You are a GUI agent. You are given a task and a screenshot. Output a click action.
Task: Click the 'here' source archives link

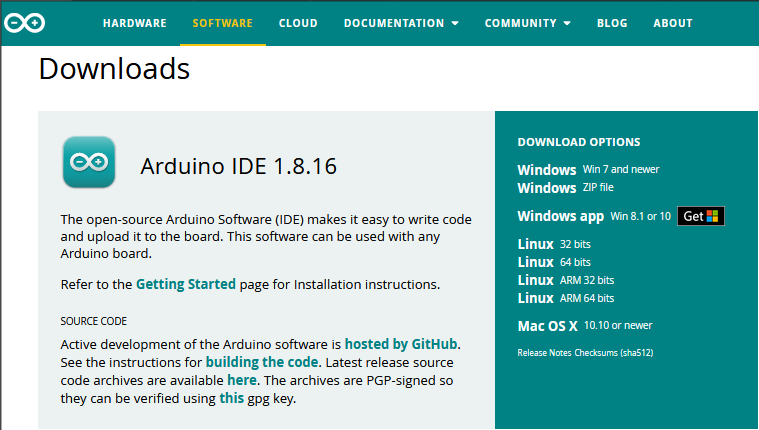coord(242,380)
